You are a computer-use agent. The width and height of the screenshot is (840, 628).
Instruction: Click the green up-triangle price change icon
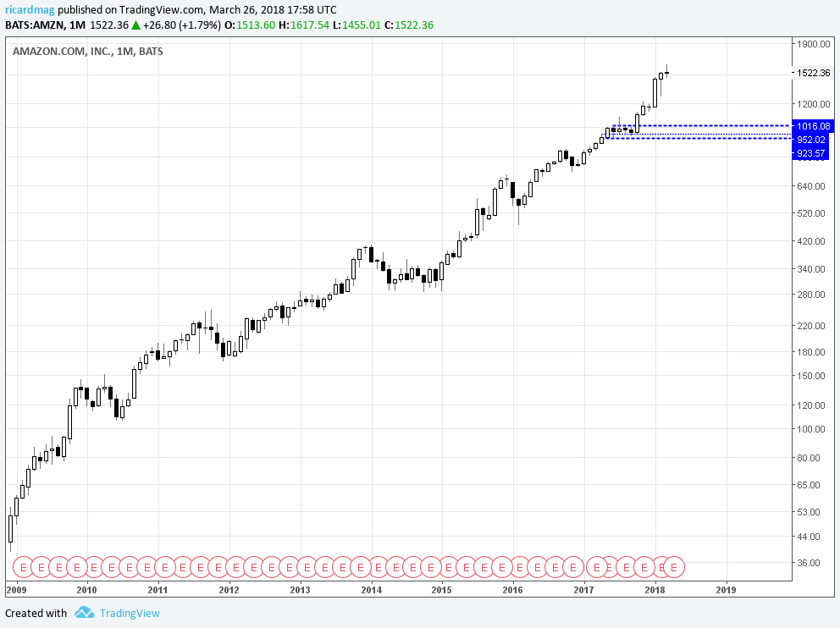point(136,25)
